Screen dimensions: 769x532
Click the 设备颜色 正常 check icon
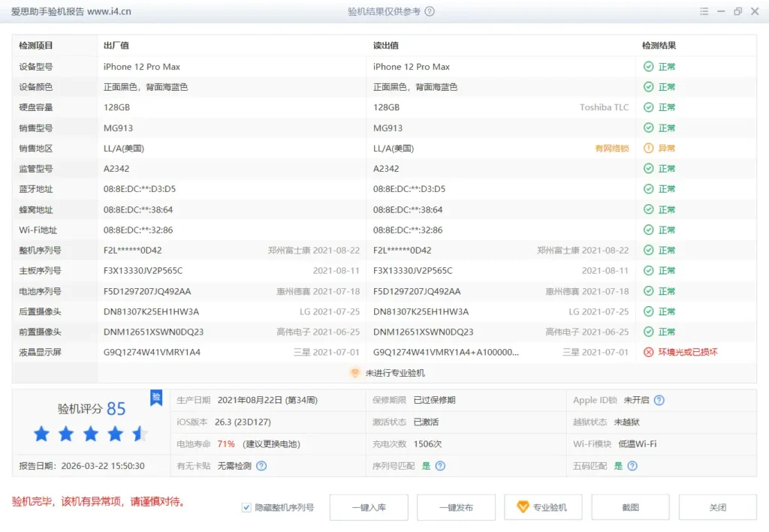tap(648, 87)
